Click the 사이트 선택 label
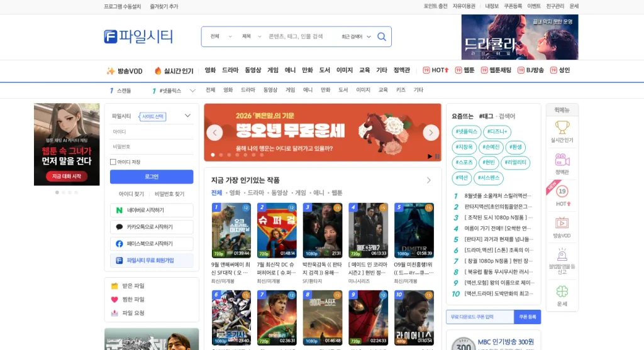The width and height of the screenshot is (644, 350). tap(153, 116)
